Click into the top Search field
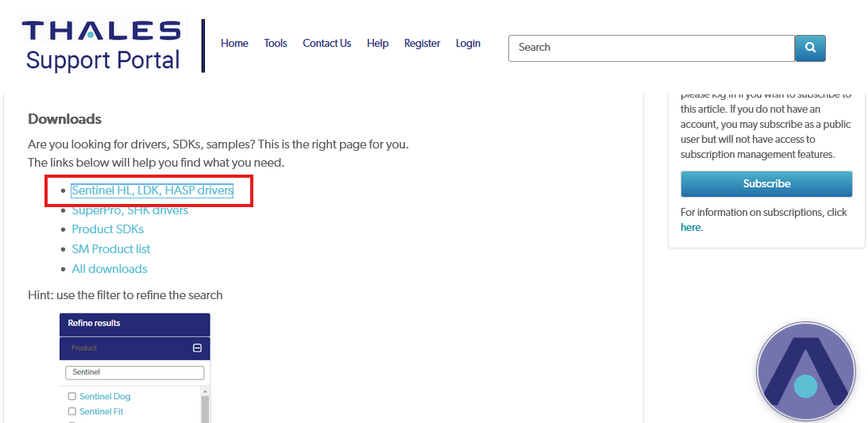 click(651, 48)
